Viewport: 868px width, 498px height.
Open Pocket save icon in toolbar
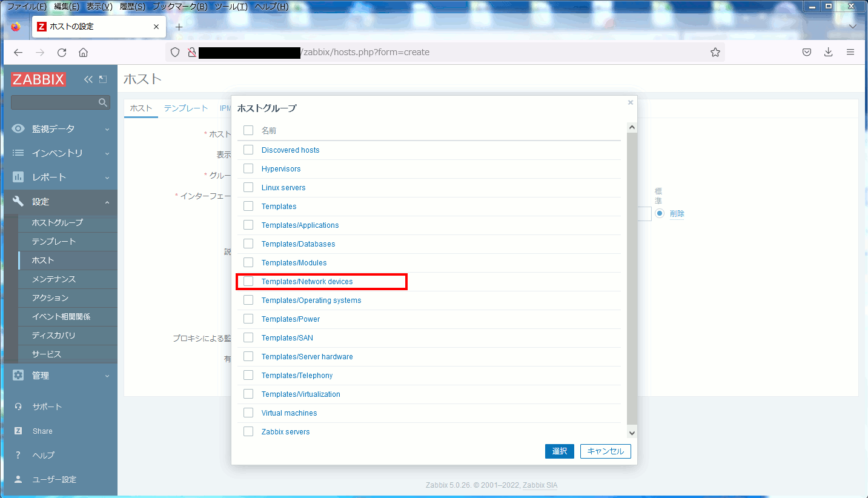[x=807, y=52]
